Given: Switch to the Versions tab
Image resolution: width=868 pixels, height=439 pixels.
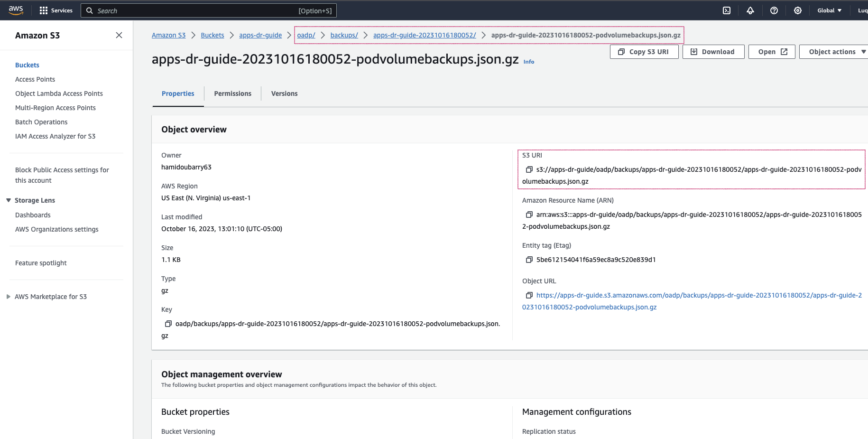Looking at the screenshot, I should click(284, 93).
